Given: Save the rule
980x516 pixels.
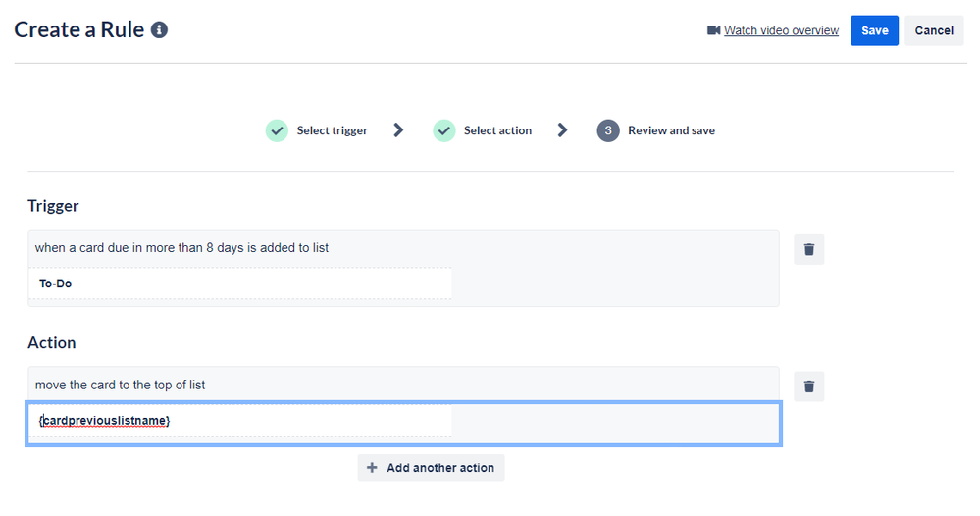Looking at the screenshot, I should point(874,30).
